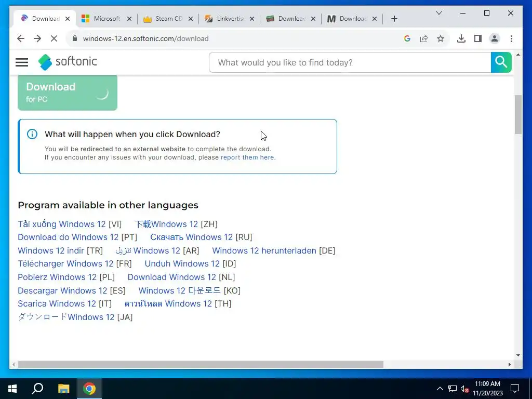Open the Softonic hamburger menu
This screenshot has width=532, height=399.
tap(22, 62)
